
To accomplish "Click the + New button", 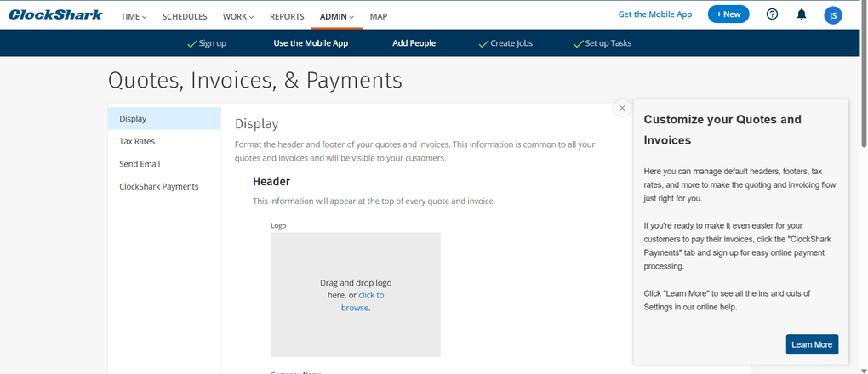I will pos(728,14).
